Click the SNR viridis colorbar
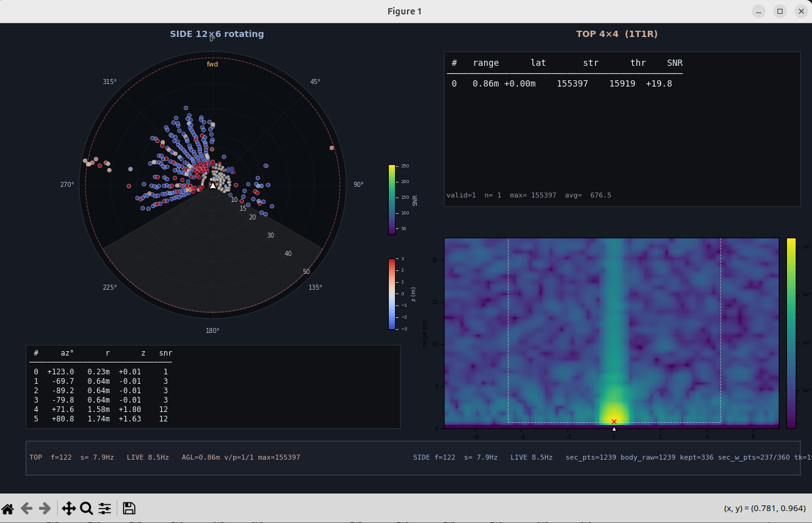Image resolution: width=812 pixels, height=523 pixels. click(392, 199)
